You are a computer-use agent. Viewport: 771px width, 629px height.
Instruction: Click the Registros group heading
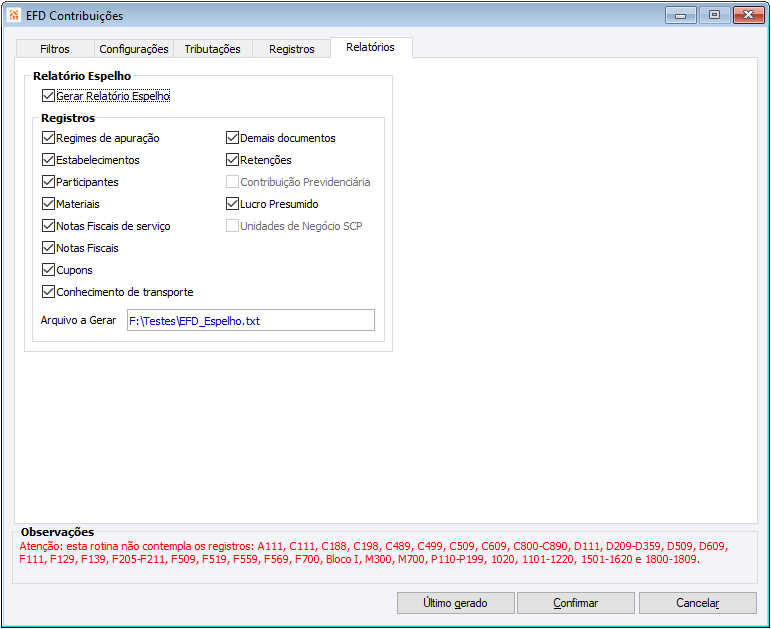click(68, 118)
